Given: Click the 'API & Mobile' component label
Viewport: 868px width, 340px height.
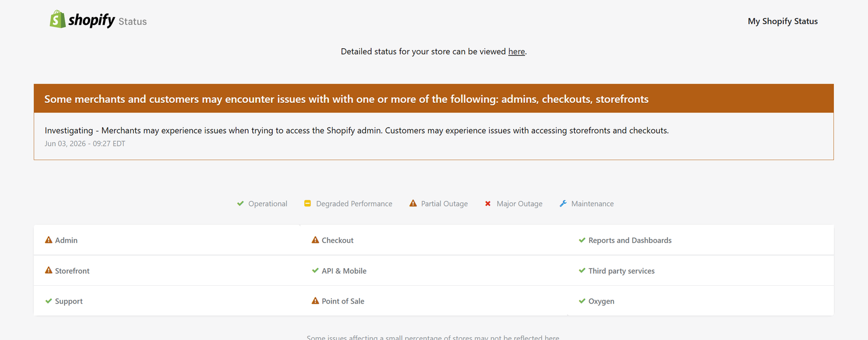Looking at the screenshot, I should pos(344,270).
